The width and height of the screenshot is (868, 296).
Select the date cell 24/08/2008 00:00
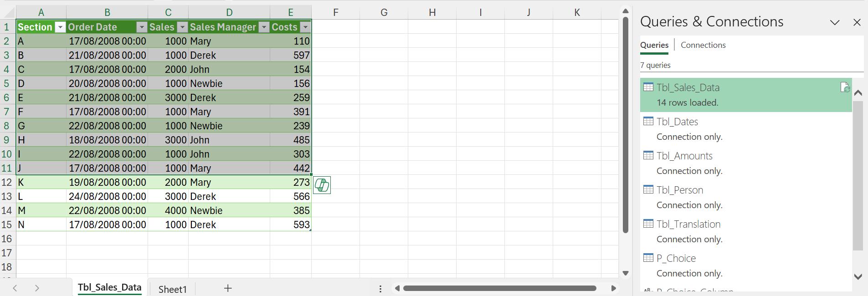click(x=107, y=196)
